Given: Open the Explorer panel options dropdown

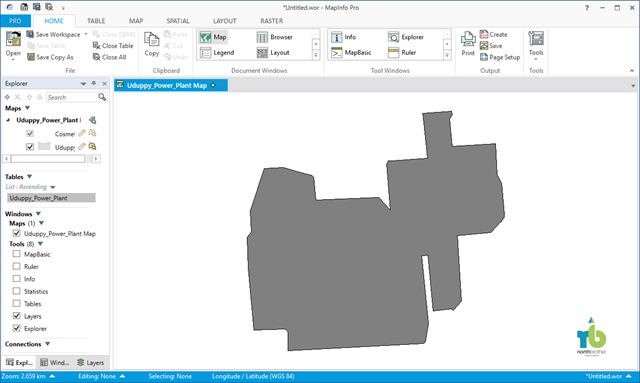Looking at the screenshot, I should pos(83,84).
